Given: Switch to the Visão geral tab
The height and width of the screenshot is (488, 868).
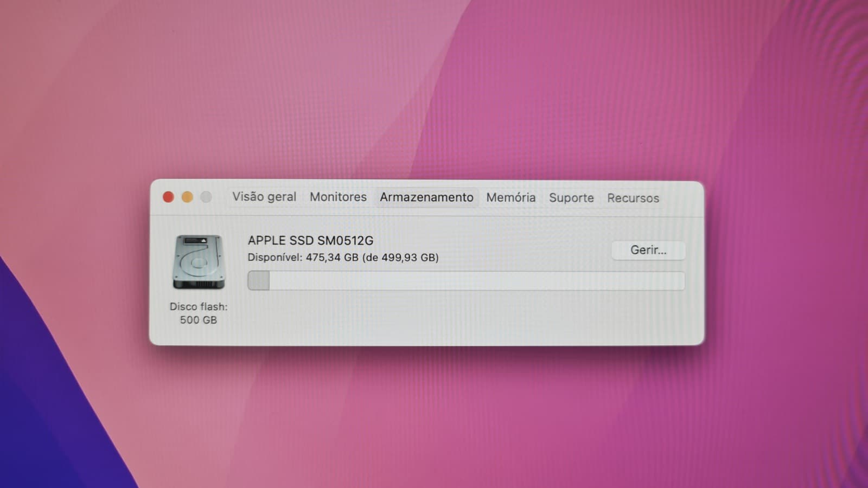Looking at the screenshot, I should point(264,197).
